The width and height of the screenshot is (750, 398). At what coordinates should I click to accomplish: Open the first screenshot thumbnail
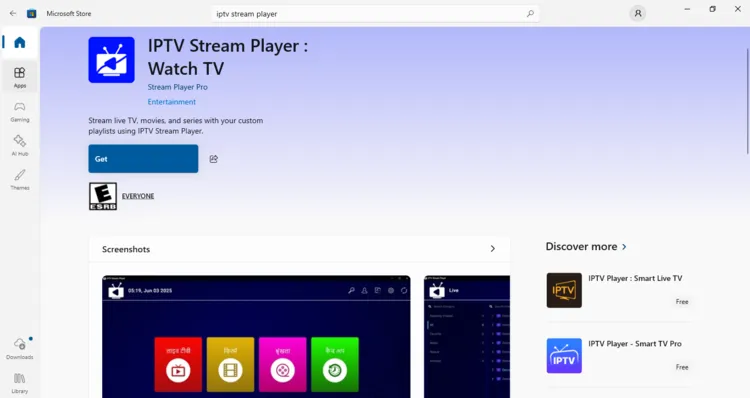point(256,337)
